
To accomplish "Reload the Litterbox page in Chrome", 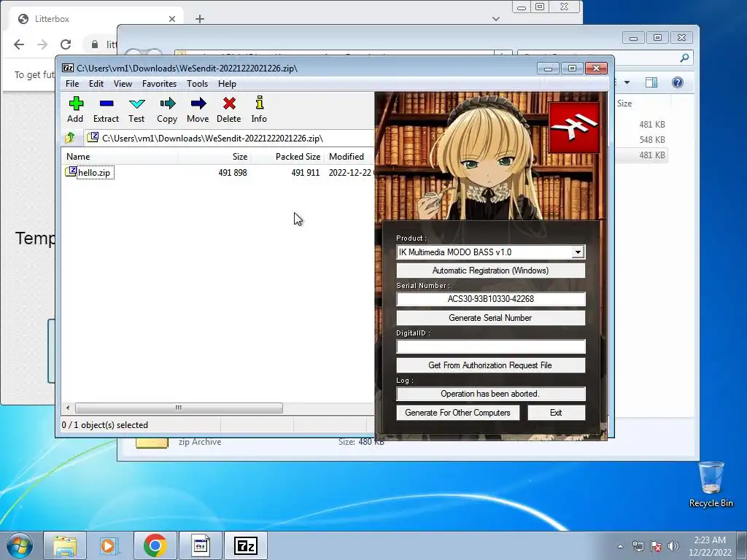I will point(66,44).
